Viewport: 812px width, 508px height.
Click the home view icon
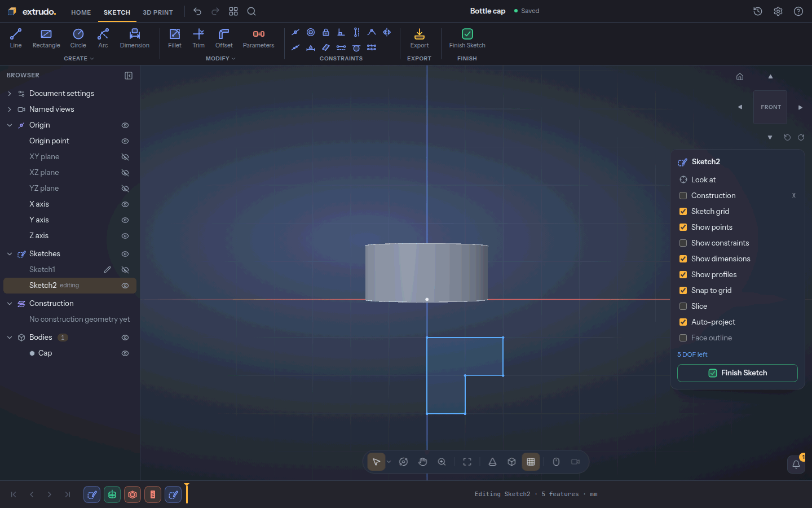(740, 77)
